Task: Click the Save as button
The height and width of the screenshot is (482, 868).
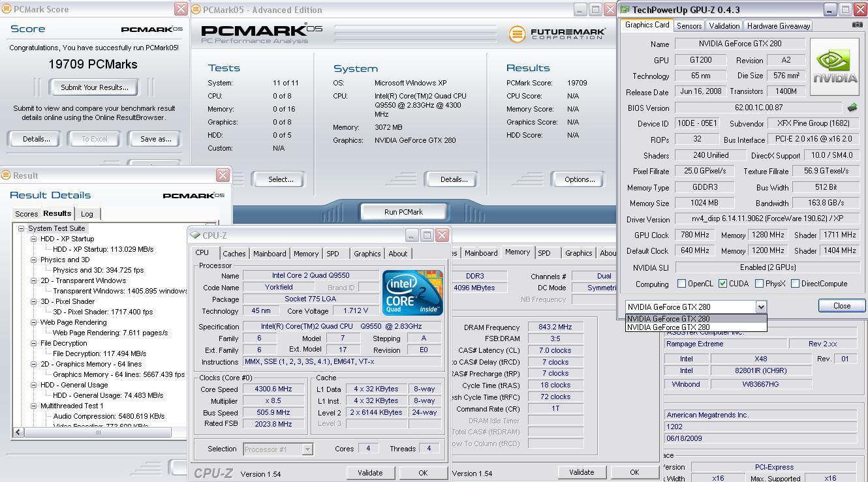Action: (155, 139)
